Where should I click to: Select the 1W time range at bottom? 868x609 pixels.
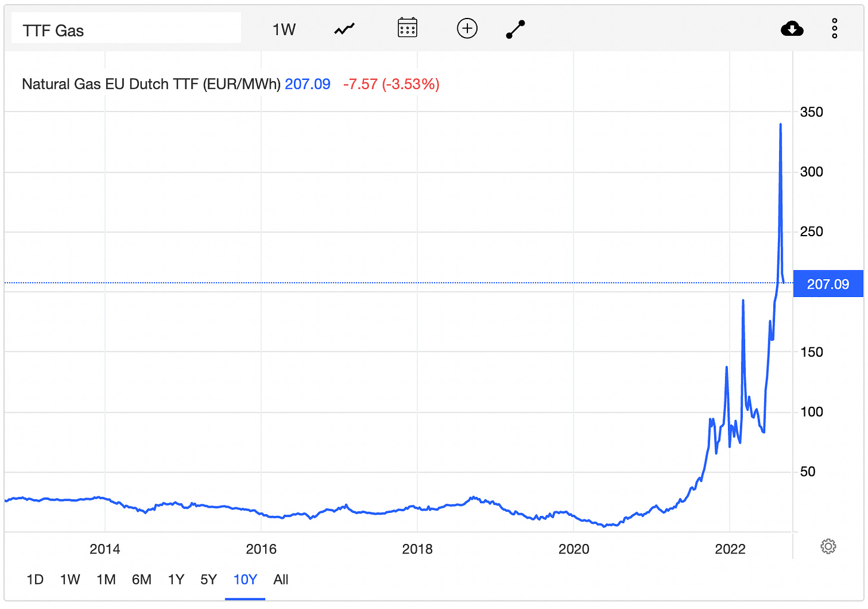click(70, 580)
